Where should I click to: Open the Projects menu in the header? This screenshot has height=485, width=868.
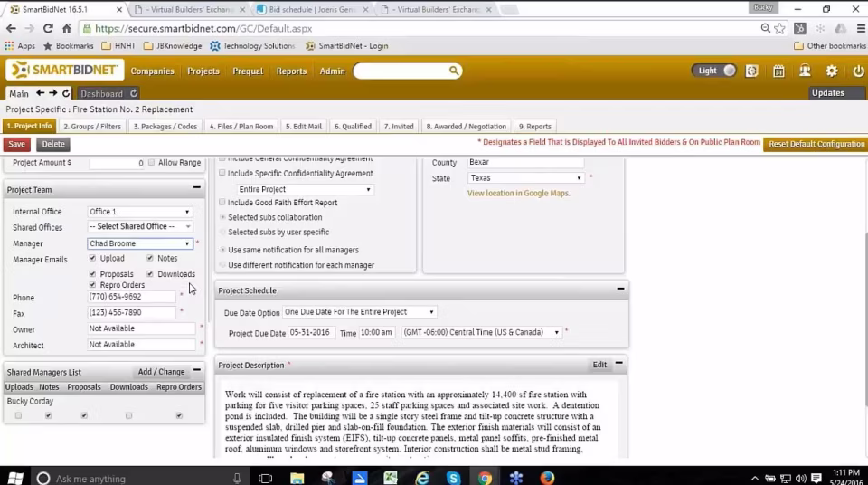[x=203, y=71]
